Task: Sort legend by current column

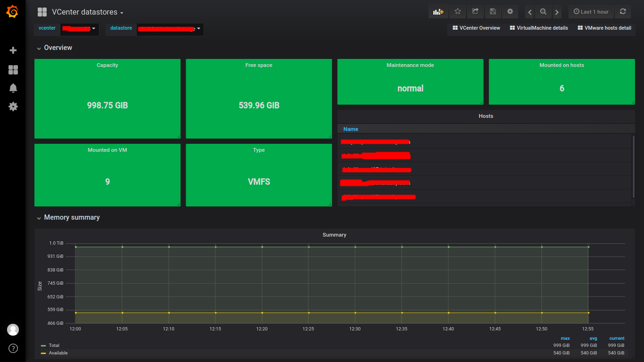Action: pyautogui.click(x=617, y=338)
